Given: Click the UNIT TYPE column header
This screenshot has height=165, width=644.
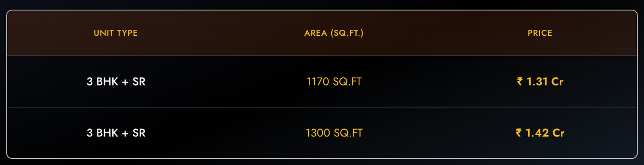Looking at the screenshot, I should point(116,33).
